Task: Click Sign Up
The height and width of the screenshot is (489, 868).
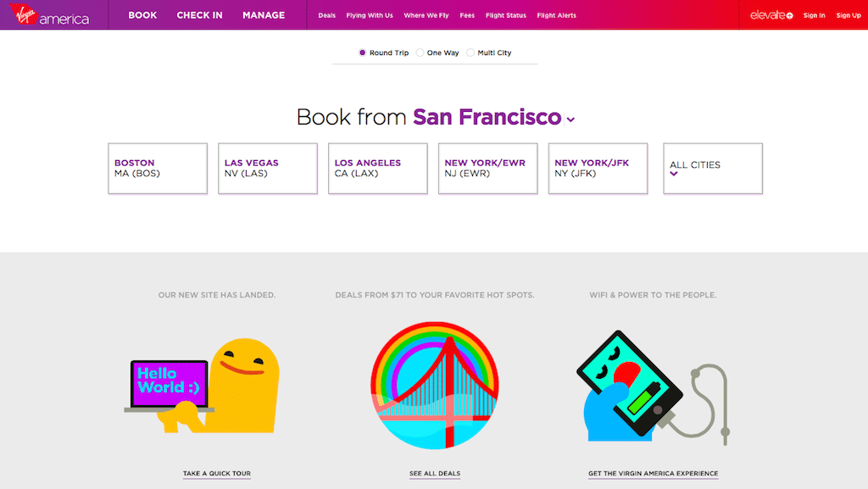Action: click(848, 15)
